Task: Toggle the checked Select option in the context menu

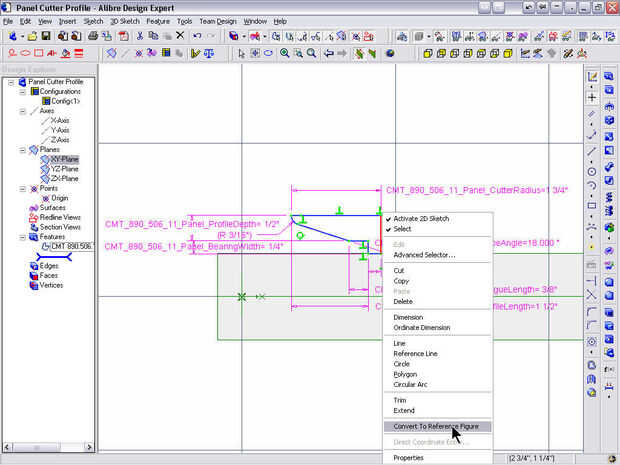Action: coord(402,229)
